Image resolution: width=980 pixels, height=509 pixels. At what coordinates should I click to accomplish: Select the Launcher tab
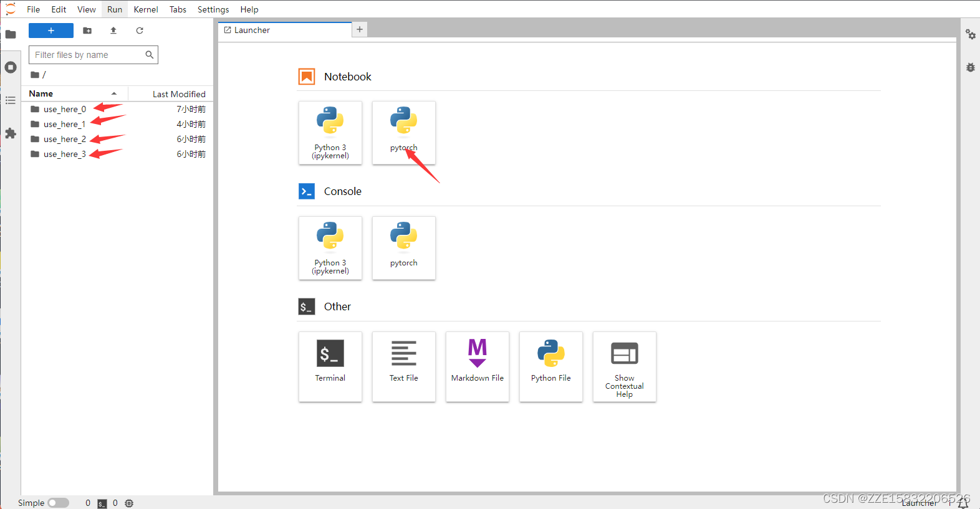[285, 30]
